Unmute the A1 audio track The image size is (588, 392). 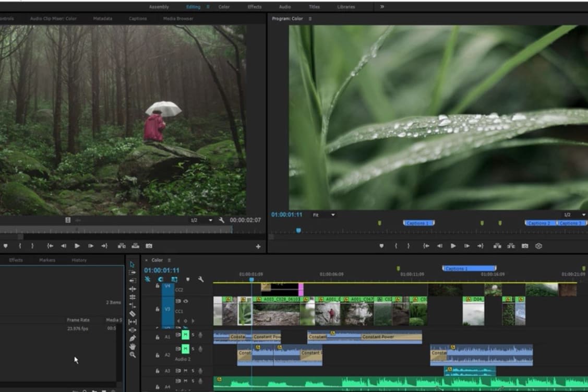[185, 335]
